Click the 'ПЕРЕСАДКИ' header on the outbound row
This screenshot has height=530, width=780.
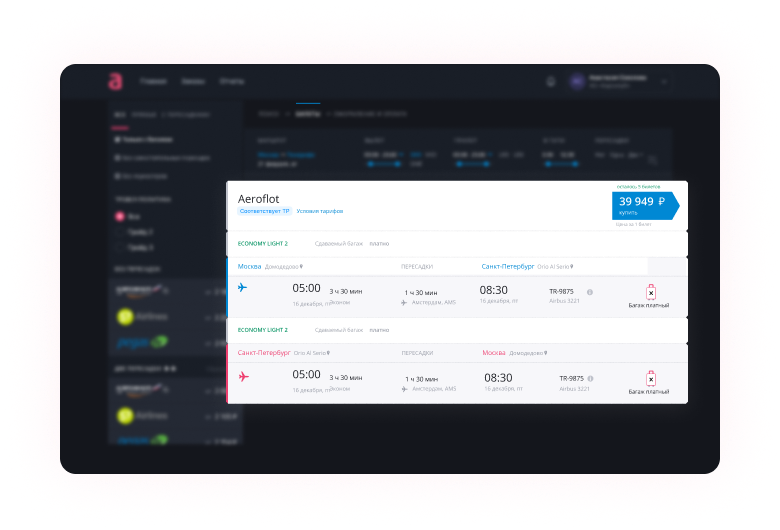[x=417, y=267]
